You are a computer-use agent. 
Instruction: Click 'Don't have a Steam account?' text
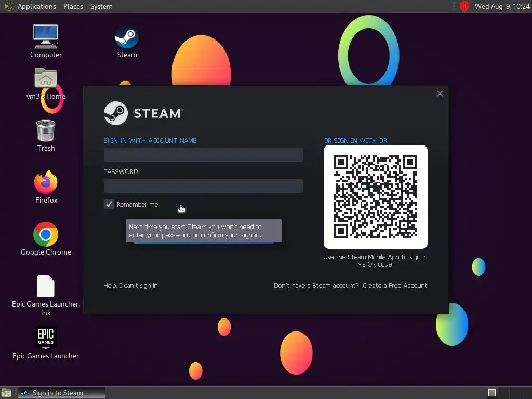[x=316, y=286]
